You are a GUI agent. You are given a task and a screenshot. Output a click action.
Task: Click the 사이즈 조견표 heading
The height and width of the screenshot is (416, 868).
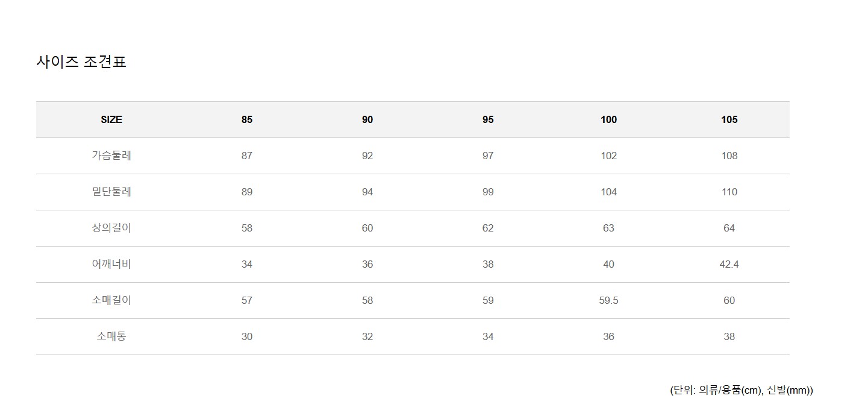81,62
